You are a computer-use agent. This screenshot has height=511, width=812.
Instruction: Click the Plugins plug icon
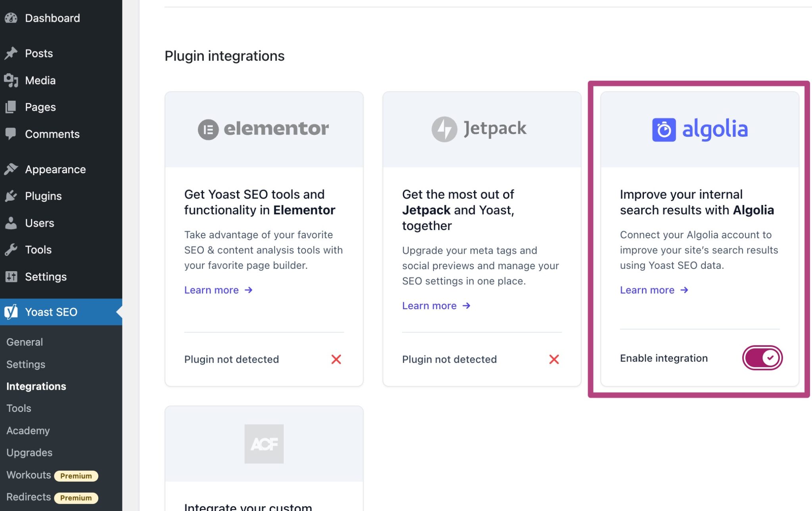click(11, 195)
